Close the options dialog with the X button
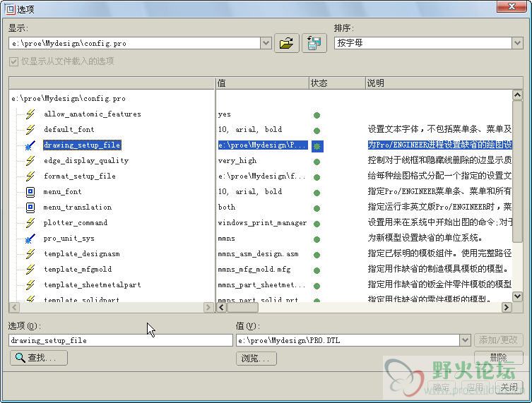532x403 pixels. 512,6
